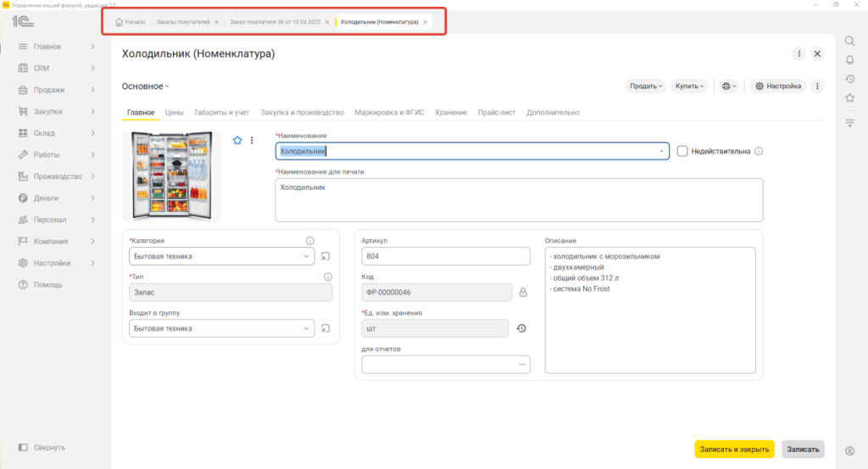The width and height of the screenshot is (868, 469).
Task: Click the Записать button
Action: 803,449
